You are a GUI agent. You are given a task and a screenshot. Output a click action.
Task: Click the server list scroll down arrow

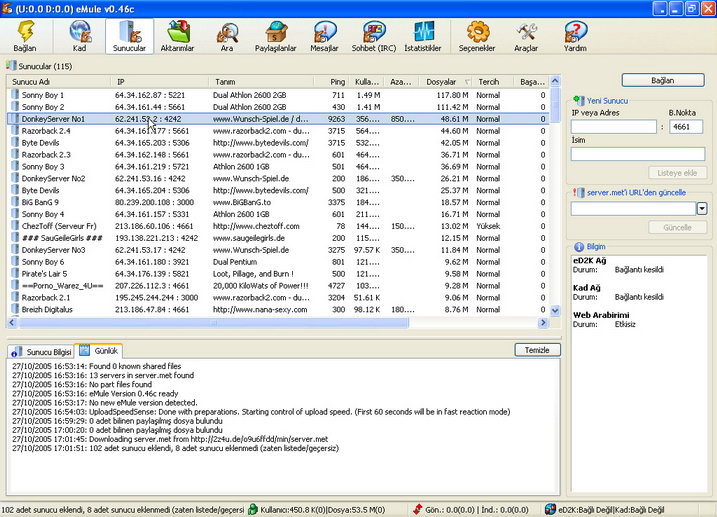(555, 310)
